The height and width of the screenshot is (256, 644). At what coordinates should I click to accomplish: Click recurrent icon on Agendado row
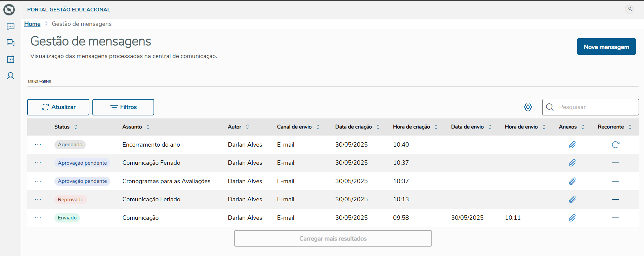615,145
